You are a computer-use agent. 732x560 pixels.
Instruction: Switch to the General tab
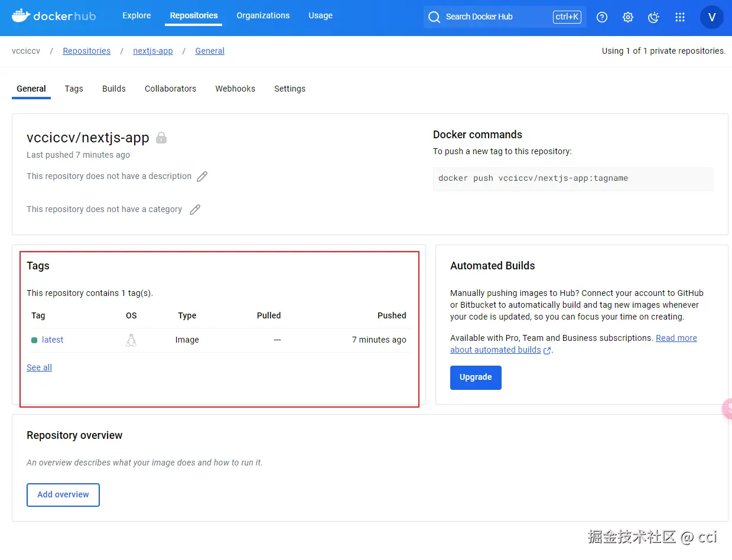(31, 89)
